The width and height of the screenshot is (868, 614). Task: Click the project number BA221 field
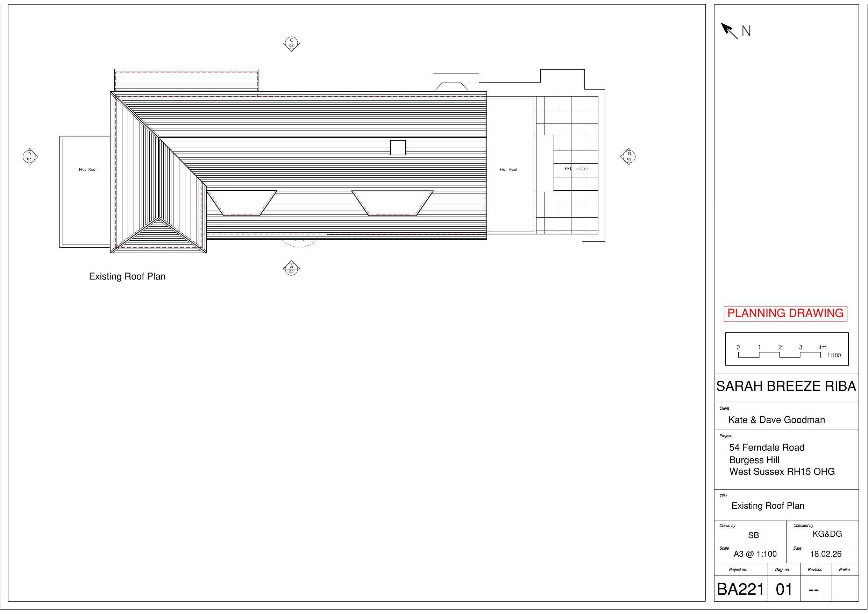tap(740, 589)
